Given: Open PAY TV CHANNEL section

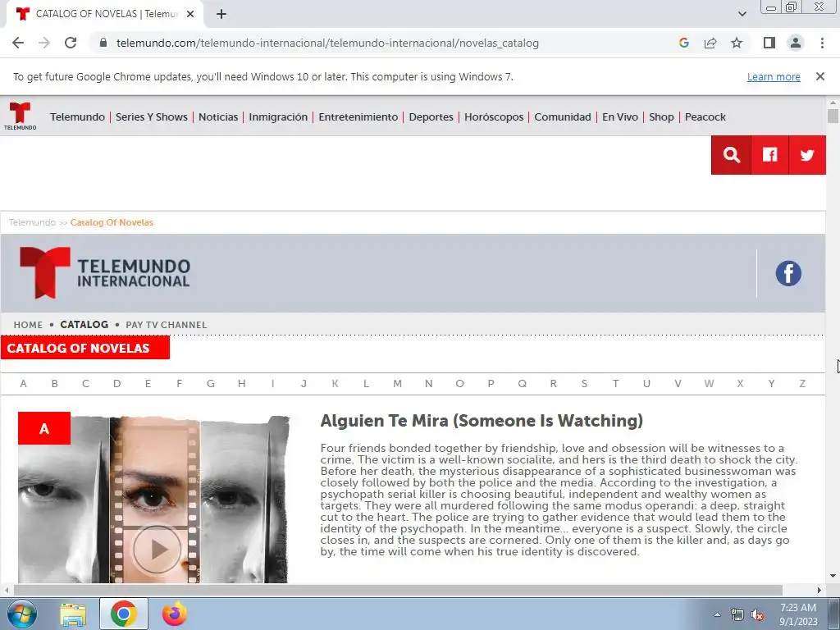Looking at the screenshot, I should [x=166, y=325].
